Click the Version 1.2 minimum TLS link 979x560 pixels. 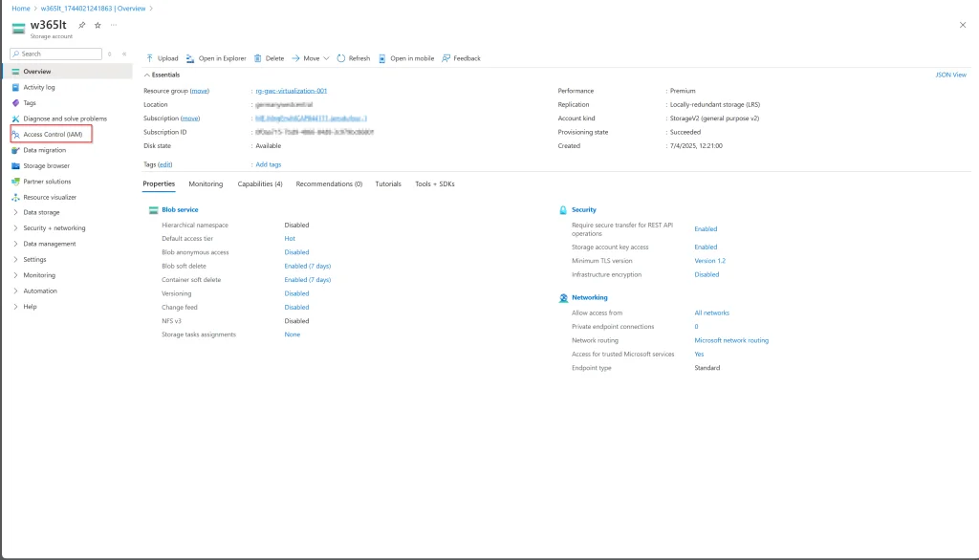[710, 261]
